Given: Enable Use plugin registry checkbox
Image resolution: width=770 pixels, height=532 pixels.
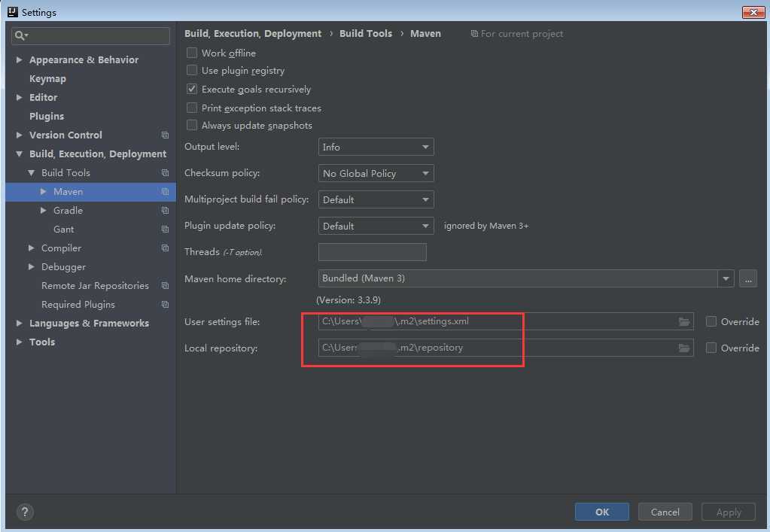Looking at the screenshot, I should pyautogui.click(x=192, y=70).
